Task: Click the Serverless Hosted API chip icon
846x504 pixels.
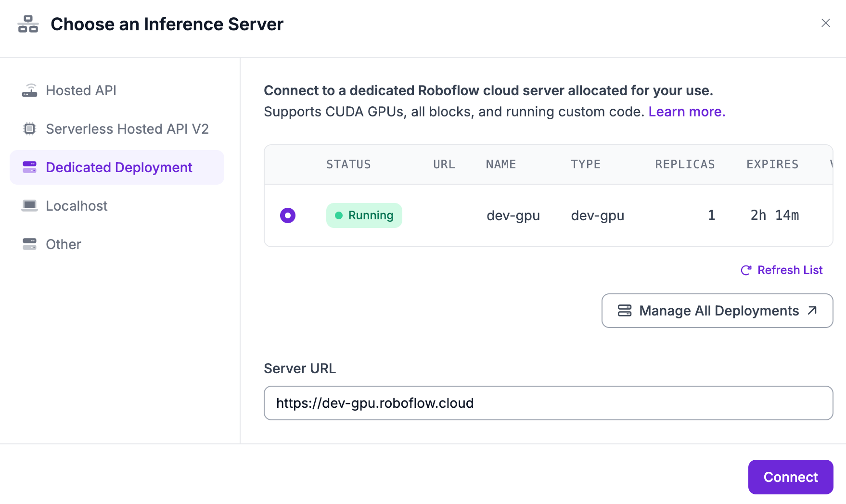Action: tap(29, 129)
